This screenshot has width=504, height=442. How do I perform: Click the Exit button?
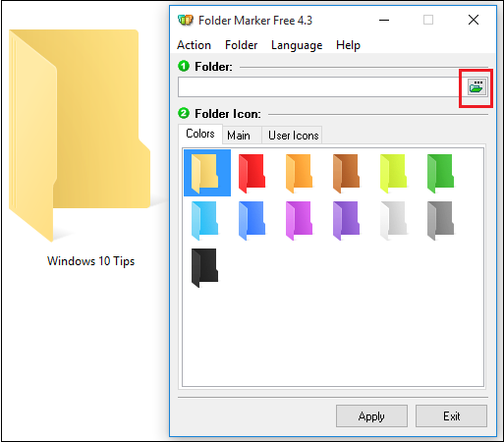[452, 416]
